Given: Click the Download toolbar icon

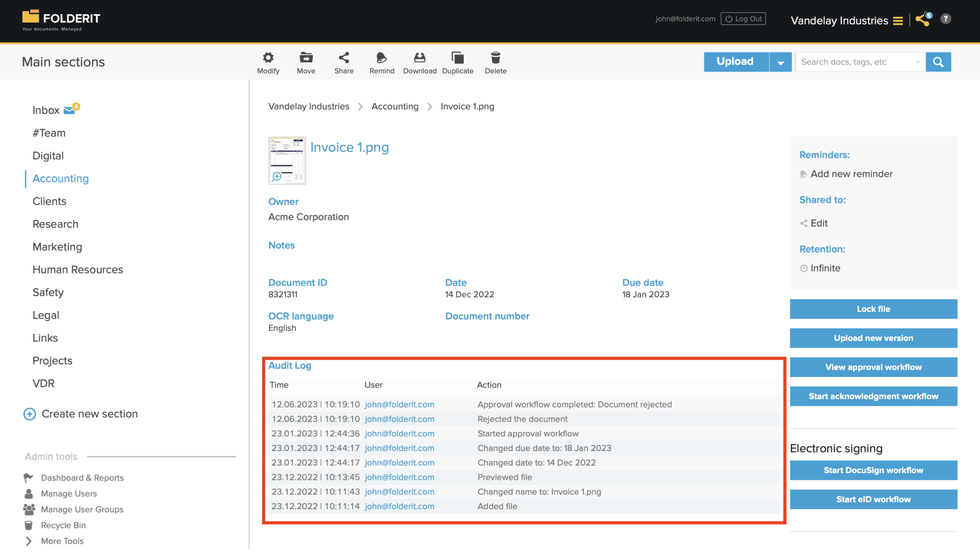Looking at the screenshot, I should pyautogui.click(x=420, y=58).
